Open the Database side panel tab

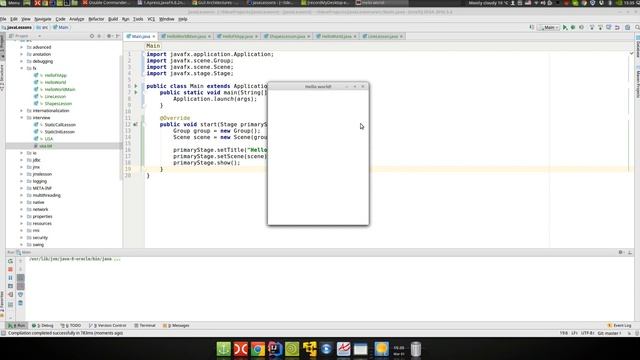(x=638, y=48)
